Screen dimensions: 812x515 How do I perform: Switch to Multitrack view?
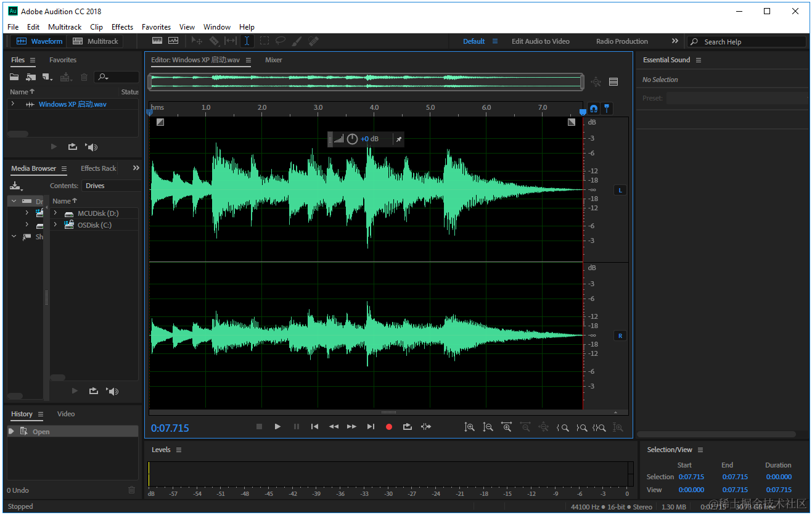tap(96, 41)
